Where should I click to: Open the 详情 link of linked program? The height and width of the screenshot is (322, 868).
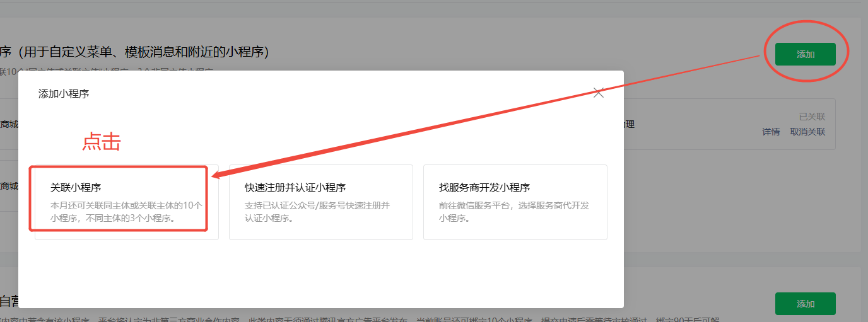(771, 132)
